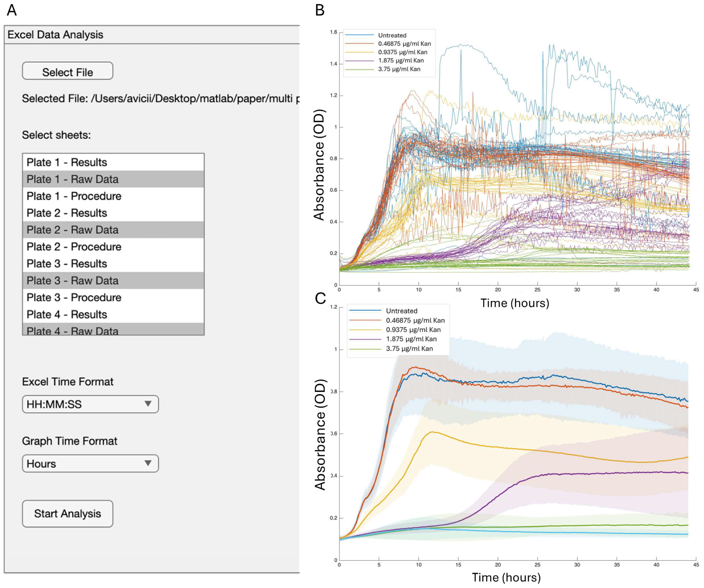Click Untreated legend entry in plot B

(392, 35)
